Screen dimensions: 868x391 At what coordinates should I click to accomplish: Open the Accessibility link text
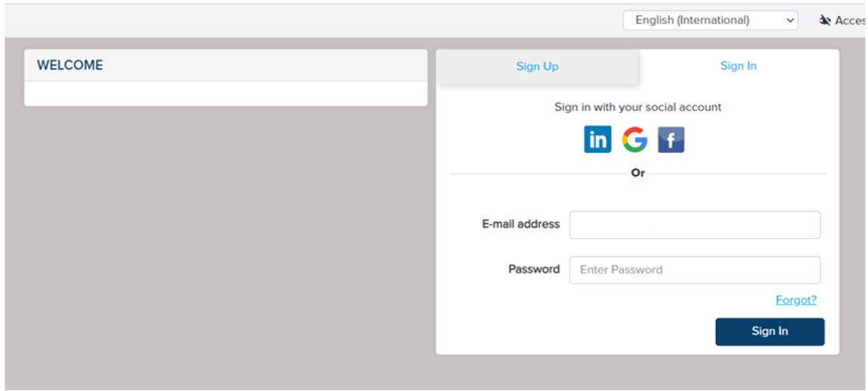[851, 20]
